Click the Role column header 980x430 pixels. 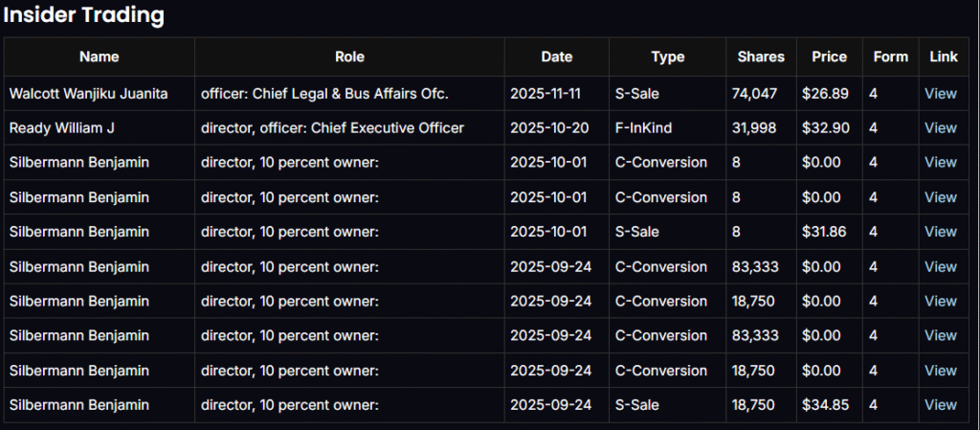(349, 57)
